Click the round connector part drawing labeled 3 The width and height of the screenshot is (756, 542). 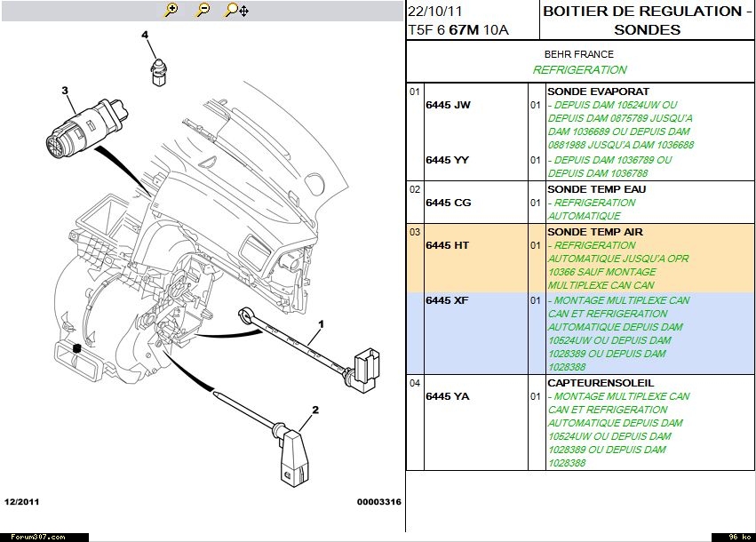tap(82, 130)
